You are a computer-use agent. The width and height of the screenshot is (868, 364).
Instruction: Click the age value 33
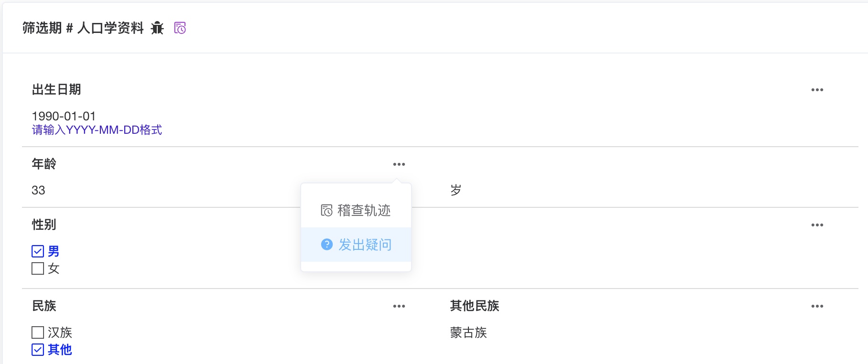tap(39, 190)
